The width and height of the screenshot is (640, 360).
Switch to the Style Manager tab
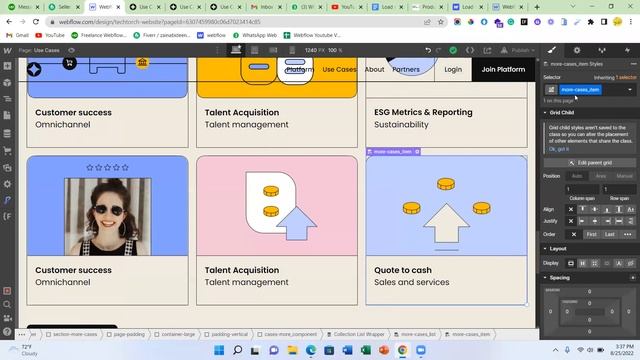pyautogui.click(x=602, y=50)
